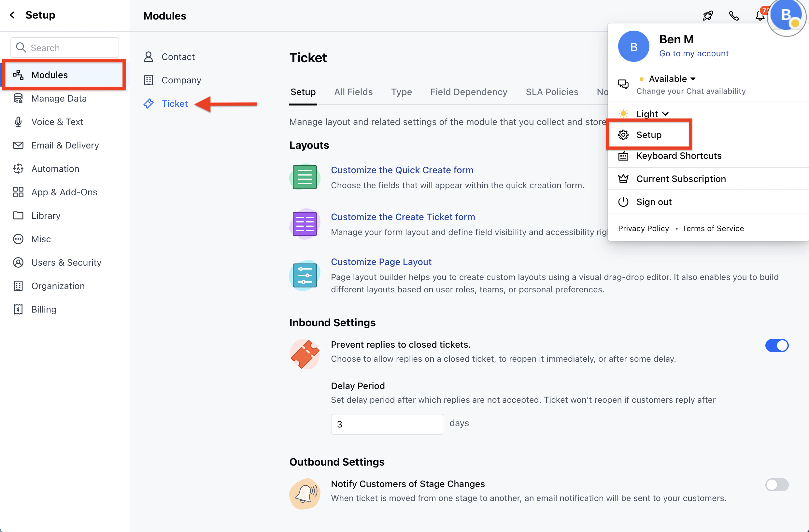Open the SLA Policies tab
Screen dimensions: 809x532
tap(552, 92)
